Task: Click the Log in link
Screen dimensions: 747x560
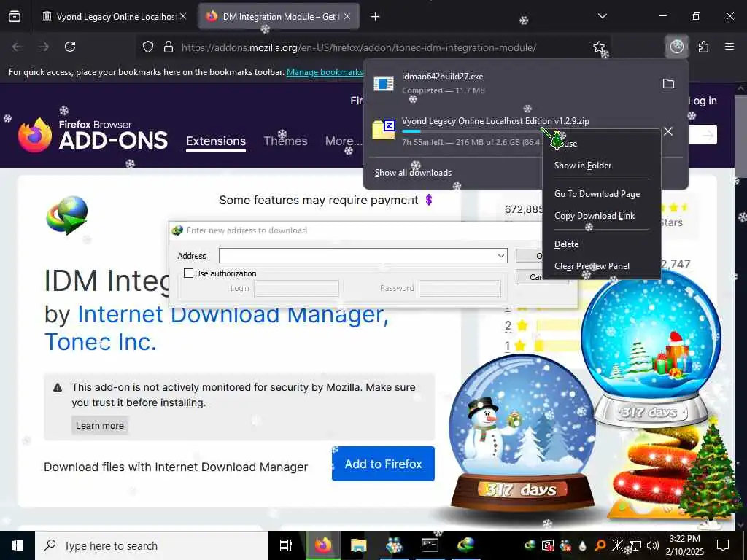Action: [x=702, y=101]
